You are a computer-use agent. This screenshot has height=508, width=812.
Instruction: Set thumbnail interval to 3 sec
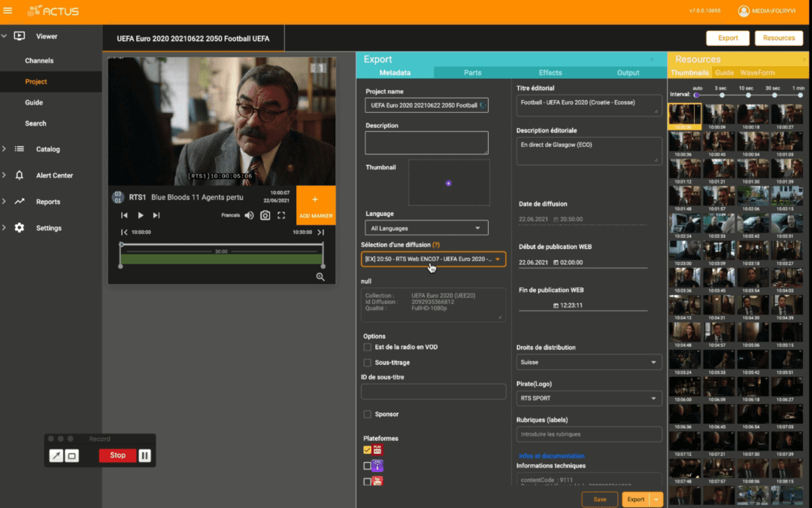[x=722, y=95]
